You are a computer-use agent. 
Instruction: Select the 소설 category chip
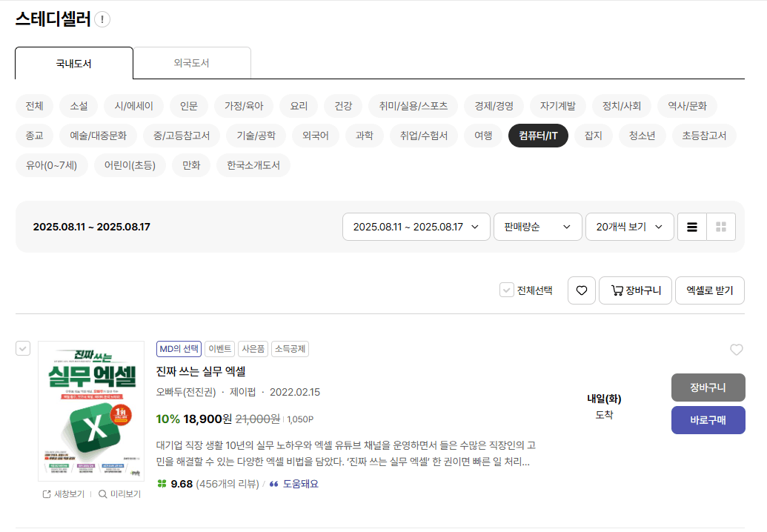click(x=79, y=106)
